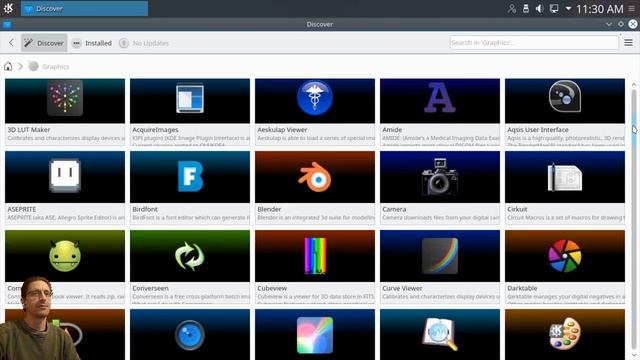Open the KDE application launcher icon
The image size is (640, 360).
point(8,8)
